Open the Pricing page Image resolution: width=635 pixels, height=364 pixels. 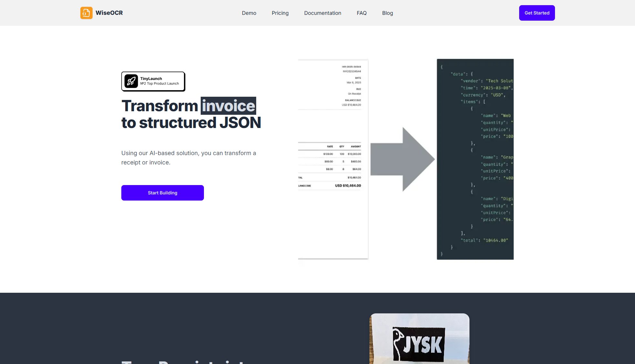point(280,13)
